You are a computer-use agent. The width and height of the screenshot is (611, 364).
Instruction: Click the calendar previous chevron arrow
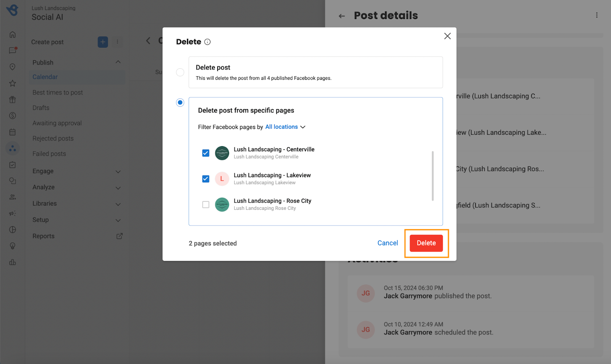(x=148, y=41)
